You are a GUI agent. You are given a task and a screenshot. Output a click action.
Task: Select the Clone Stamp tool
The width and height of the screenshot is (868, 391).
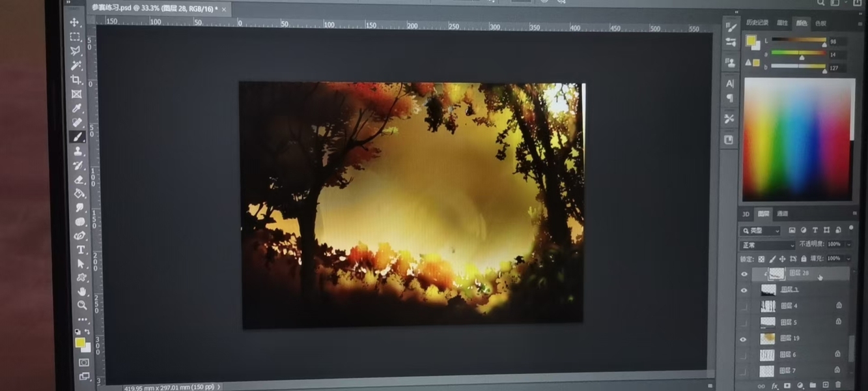point(78,151)
